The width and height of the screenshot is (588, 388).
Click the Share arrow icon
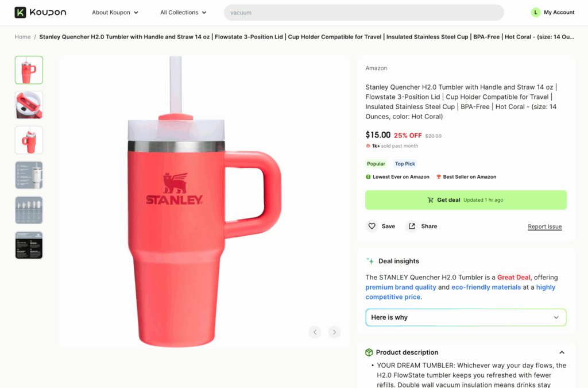412,226
